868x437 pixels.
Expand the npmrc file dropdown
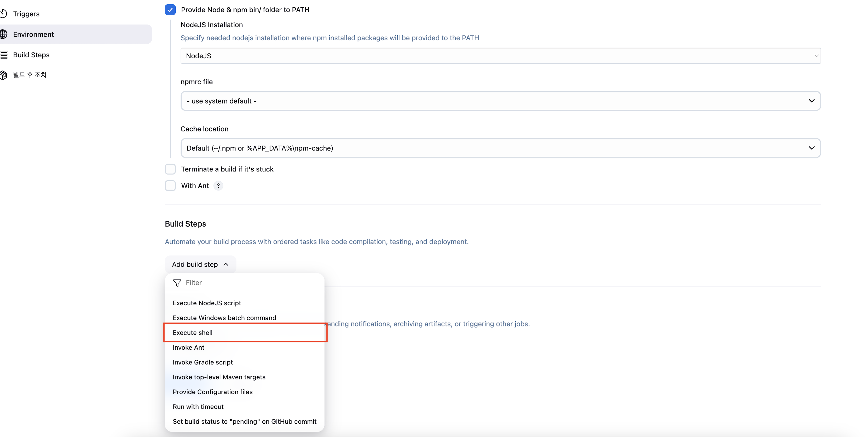[x=500, y=101]
